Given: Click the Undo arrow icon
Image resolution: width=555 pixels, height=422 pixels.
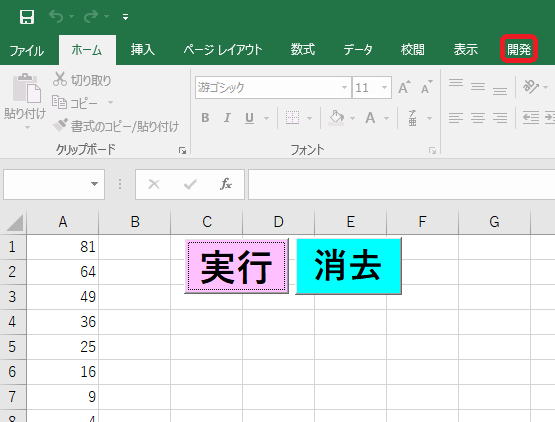Looking at the screenshot, I should [x=57, y=16].
